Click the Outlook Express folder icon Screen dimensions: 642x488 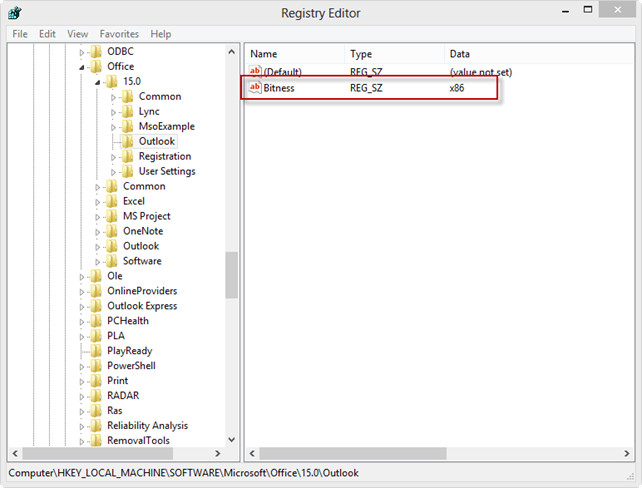[96, 306]
